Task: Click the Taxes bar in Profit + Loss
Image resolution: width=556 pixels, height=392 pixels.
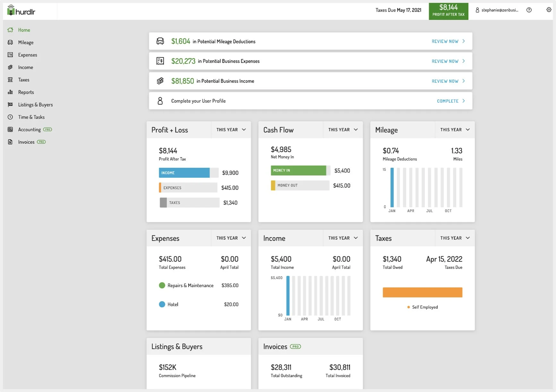Action: (x=189, y=202)
